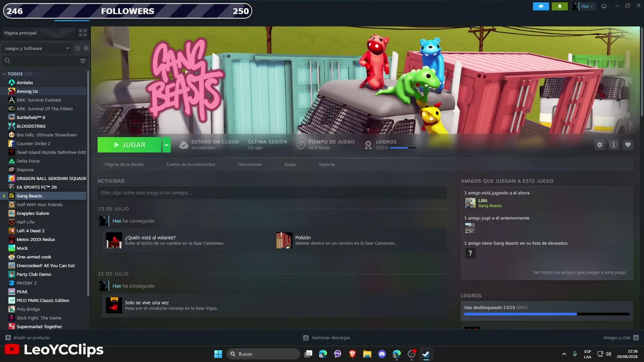Go to the Guías tab
The image size is (644, 362).
coord(290,164)
